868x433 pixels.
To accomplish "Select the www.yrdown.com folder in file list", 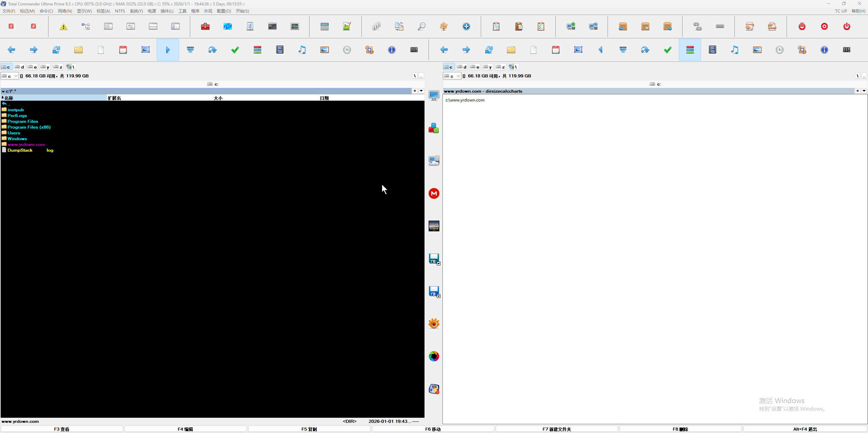I will pyautogui.click(x=26, y=145).
